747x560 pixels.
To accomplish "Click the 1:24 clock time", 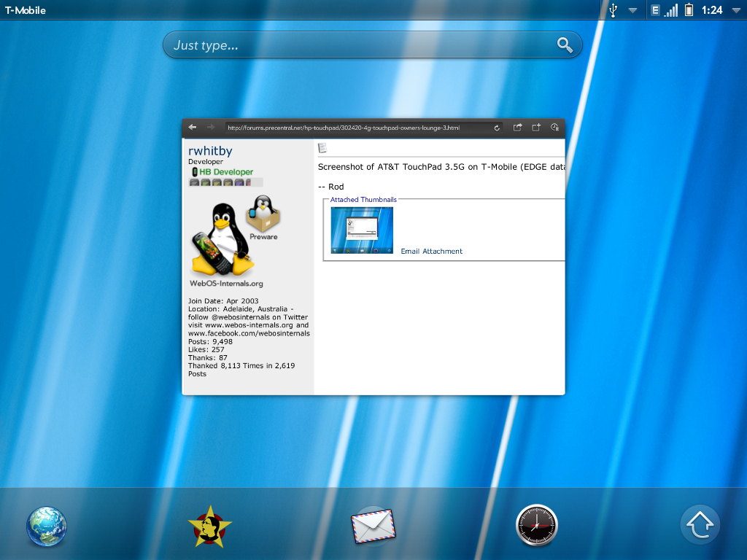I will (712, 10).
